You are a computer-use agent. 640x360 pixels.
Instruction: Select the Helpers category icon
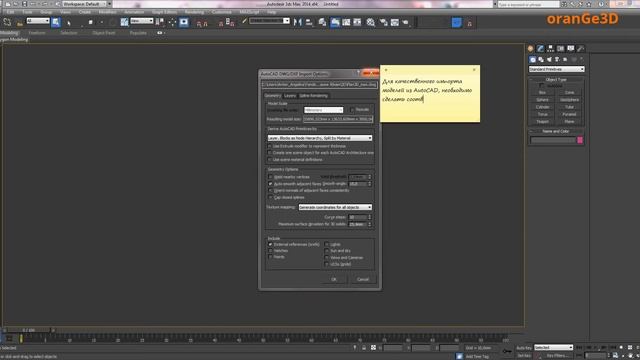tap(565, 60)
